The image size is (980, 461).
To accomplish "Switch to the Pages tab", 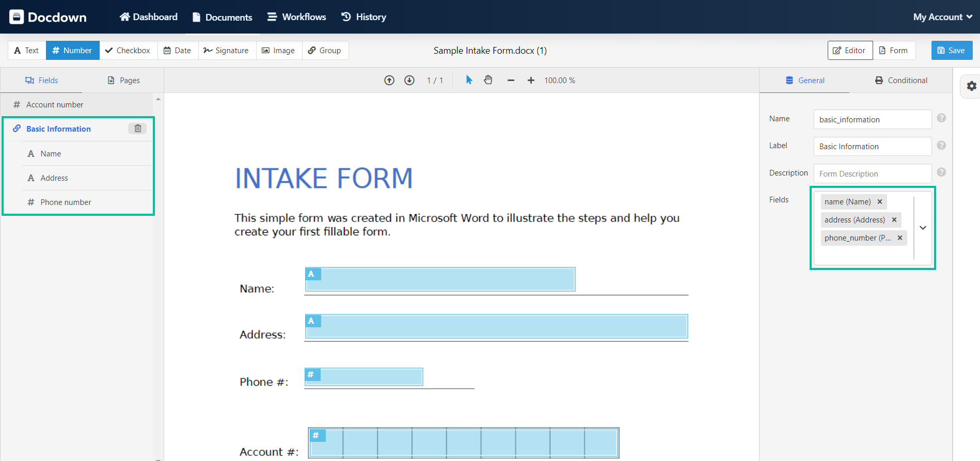I will tap(123, 81).
